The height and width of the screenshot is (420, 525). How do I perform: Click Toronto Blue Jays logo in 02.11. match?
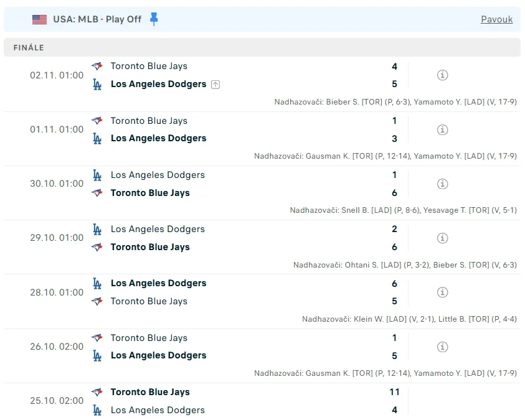[97, 66]
